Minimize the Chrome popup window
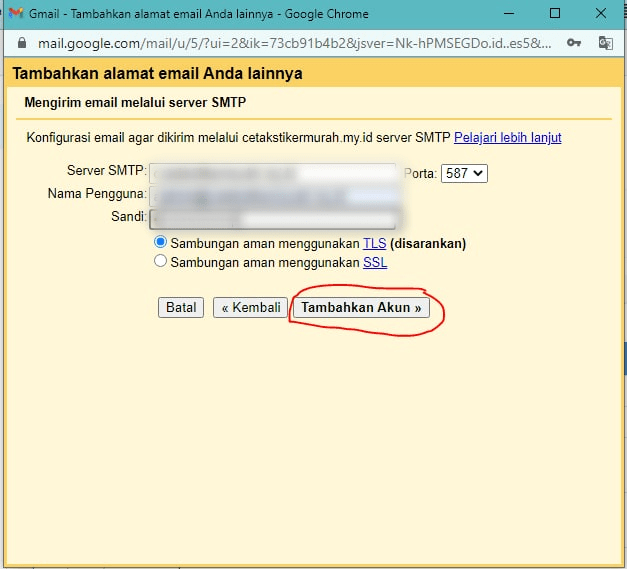627x569 pixels. [x=509, y=14]
